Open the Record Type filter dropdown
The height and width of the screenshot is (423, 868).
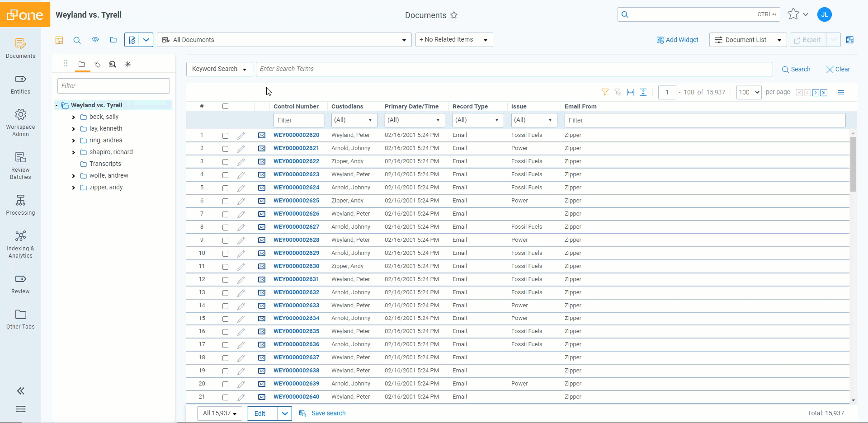[x=478, y=120]
